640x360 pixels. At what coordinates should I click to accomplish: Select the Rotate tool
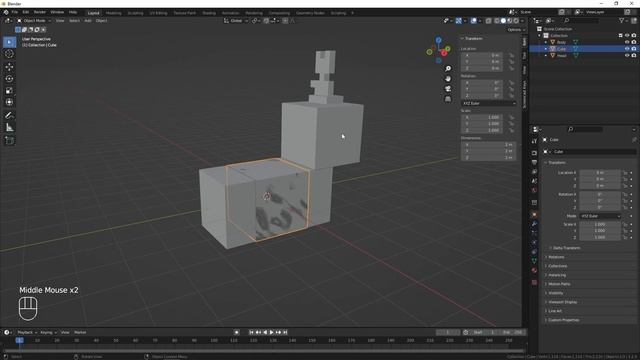click(9, 78)
